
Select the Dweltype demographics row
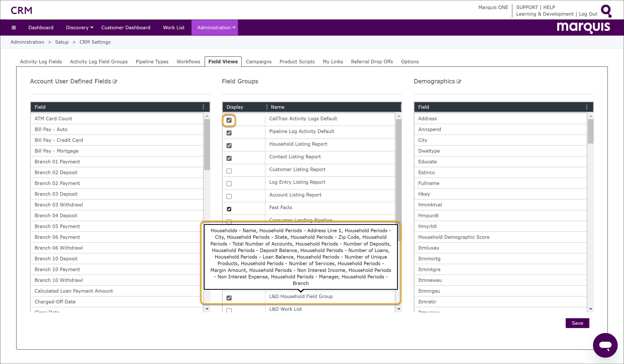[500, 151]
